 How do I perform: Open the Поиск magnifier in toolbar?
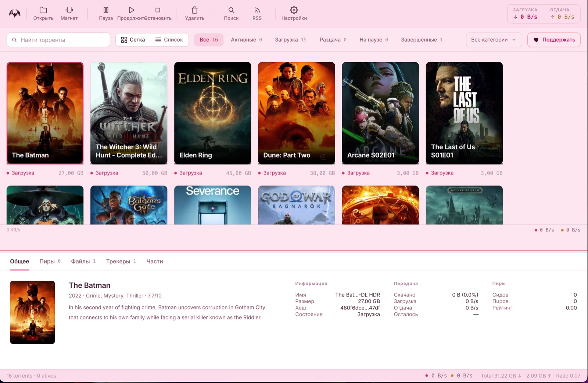[x=231, y=10]
